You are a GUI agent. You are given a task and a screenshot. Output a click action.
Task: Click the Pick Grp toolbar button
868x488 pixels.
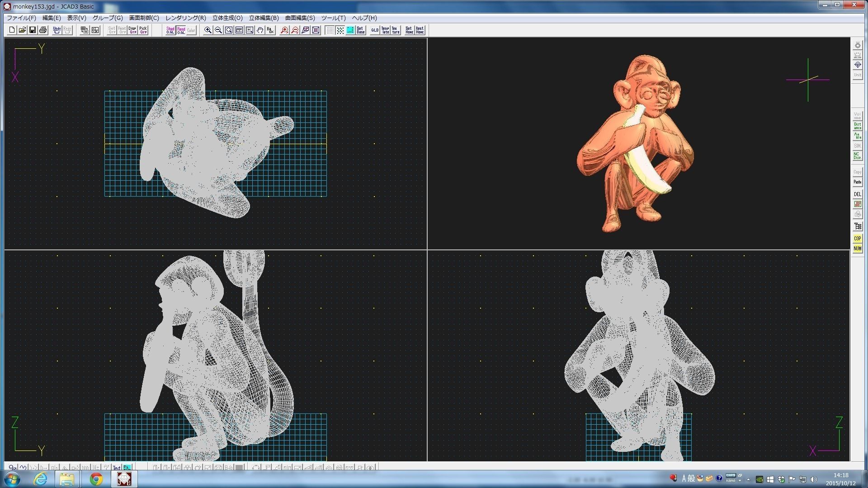coord(143,30)
